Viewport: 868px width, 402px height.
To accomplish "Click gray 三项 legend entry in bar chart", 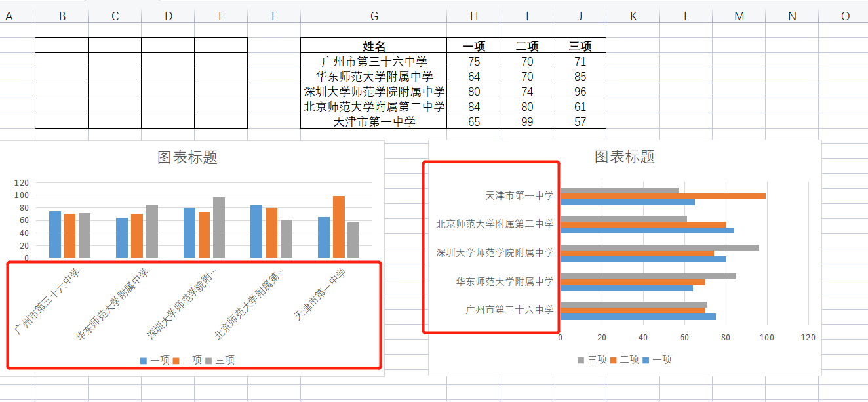I will click(592, 359).
